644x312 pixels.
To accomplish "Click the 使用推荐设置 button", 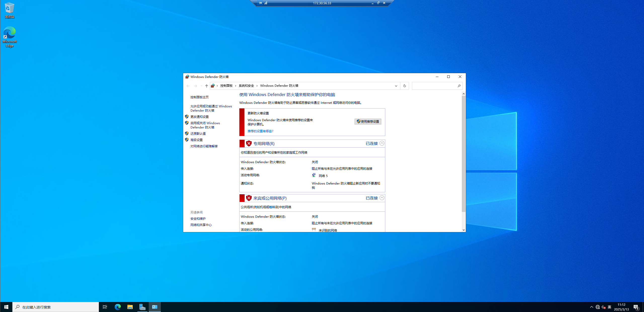I will tap(368, 121).
